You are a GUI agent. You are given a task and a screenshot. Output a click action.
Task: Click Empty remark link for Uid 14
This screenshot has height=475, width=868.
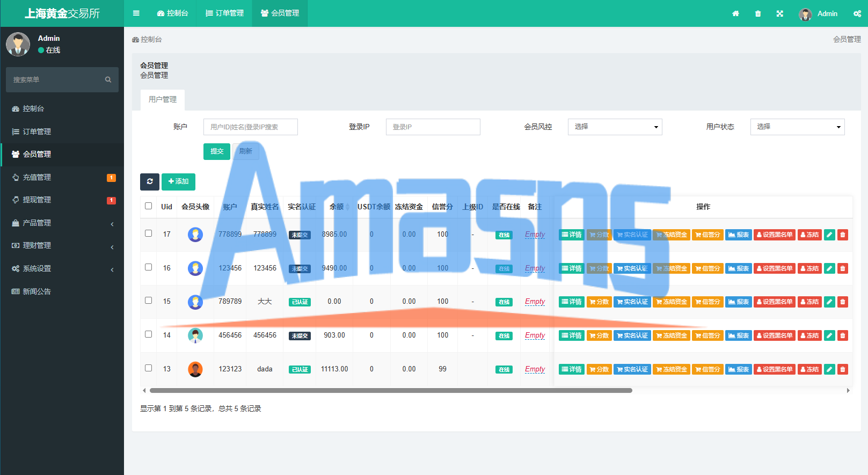tap(535, 335)
